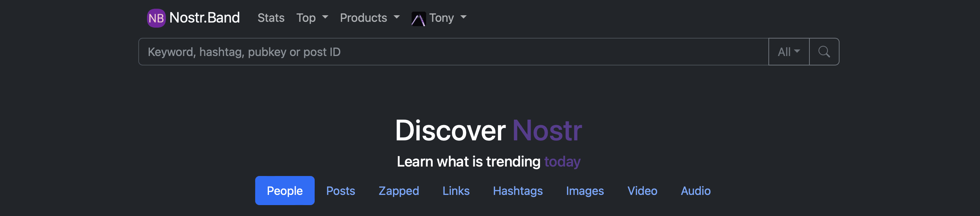980x216 pixels.
Task: Focus the keyword search input field
Action: 453,52
